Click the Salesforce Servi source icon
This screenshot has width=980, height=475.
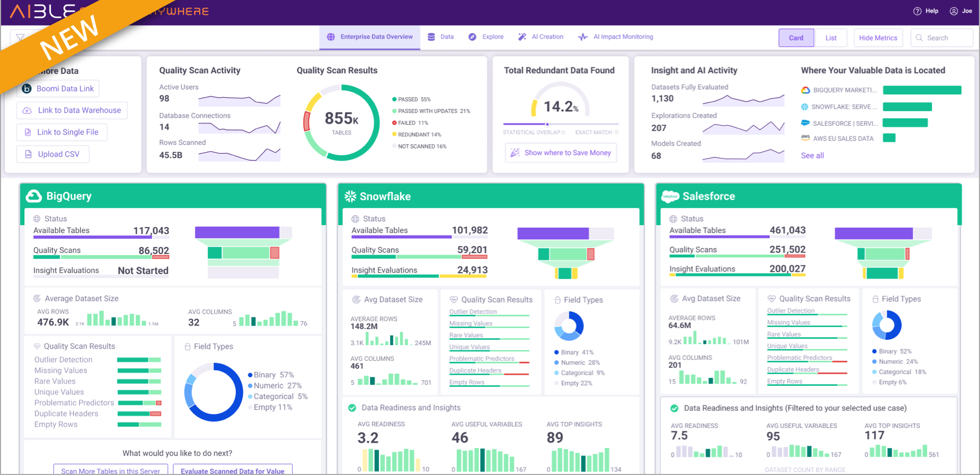tap(805, 123)
